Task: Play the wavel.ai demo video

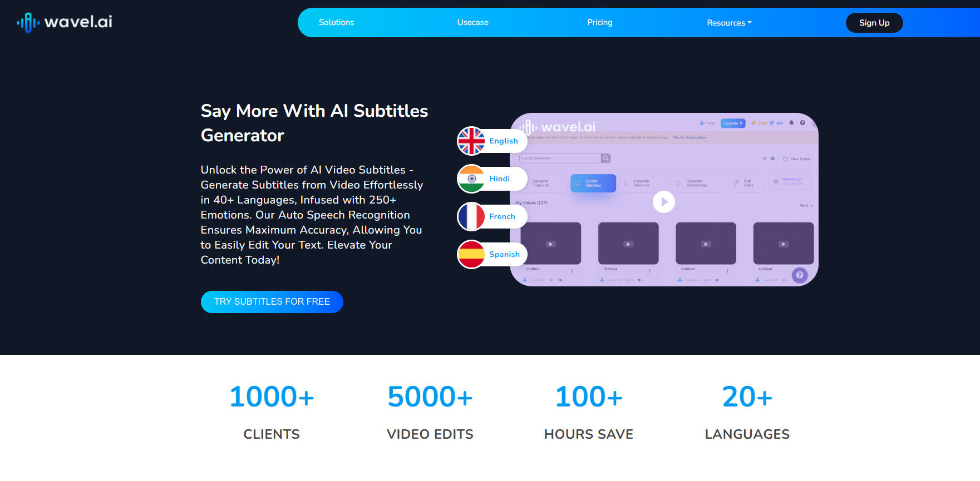Action: click(664, 202)
